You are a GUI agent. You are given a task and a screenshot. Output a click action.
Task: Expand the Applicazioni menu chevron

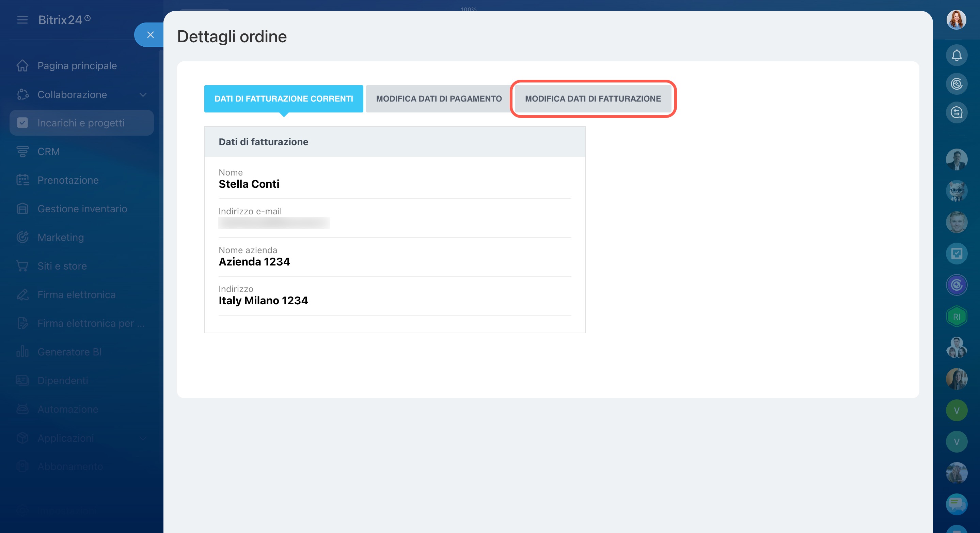143,438
